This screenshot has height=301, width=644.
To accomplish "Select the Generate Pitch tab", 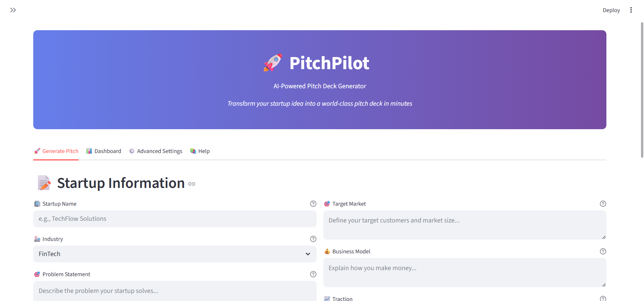I will [x=56, y=151].
